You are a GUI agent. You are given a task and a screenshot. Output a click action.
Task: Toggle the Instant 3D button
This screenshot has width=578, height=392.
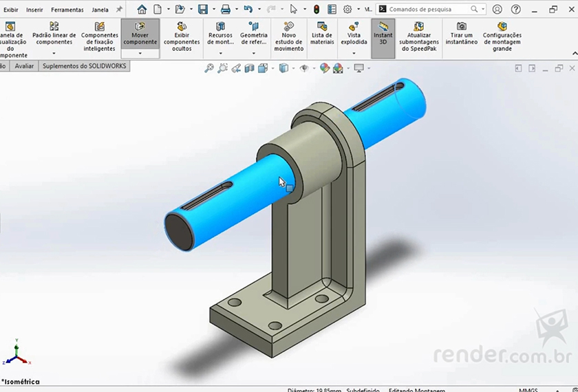(x=383, y=34)
